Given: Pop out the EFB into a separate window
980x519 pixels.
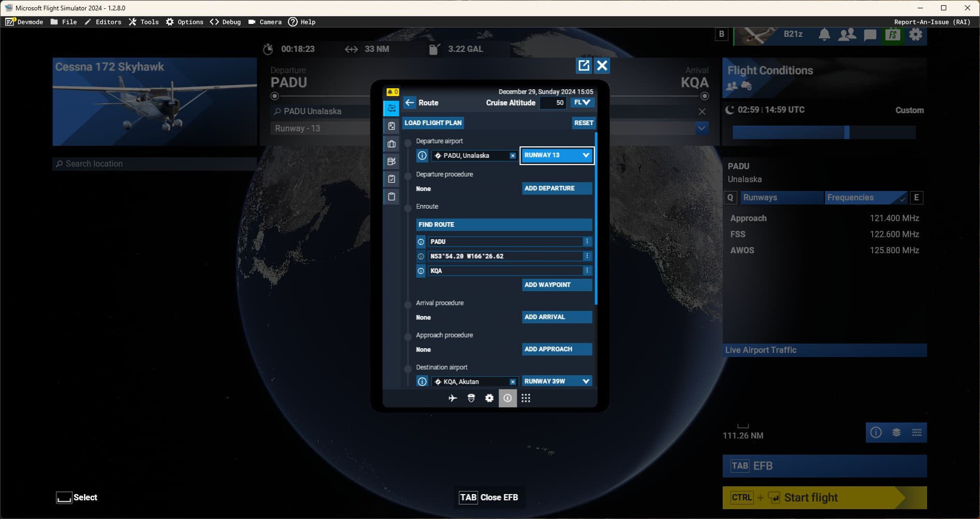Looking at the screenshot, I should click(x=584, y=65).
